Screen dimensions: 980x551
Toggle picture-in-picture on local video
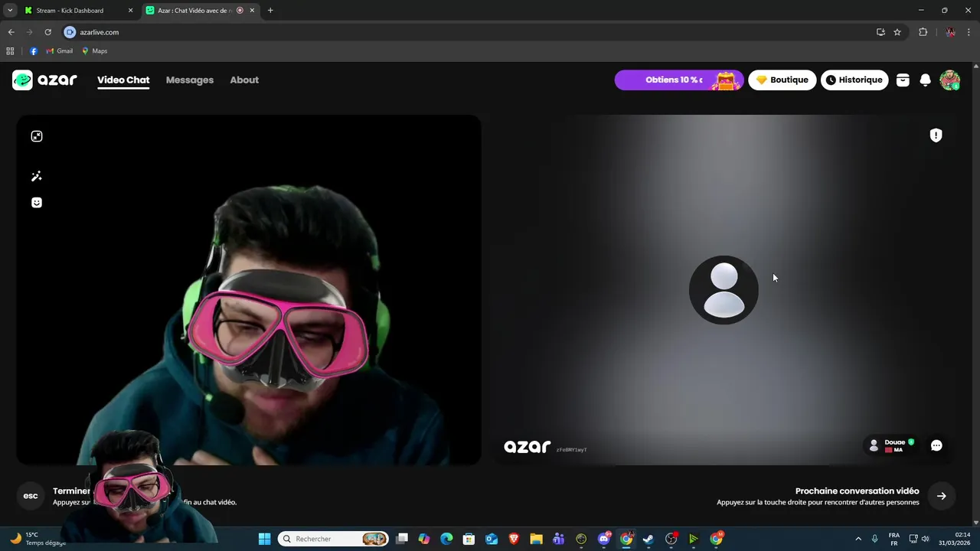click(x=36, y=136)
